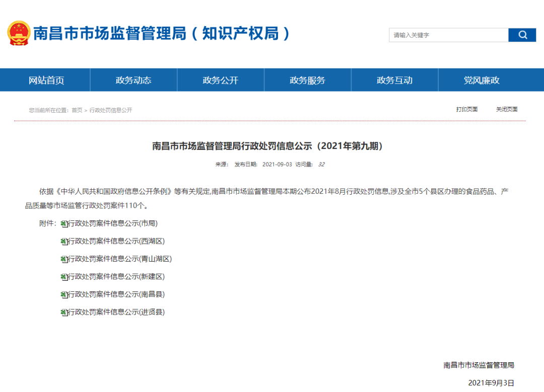
Task: Click the publish date 2021-09-03
Action: (277, 164)
